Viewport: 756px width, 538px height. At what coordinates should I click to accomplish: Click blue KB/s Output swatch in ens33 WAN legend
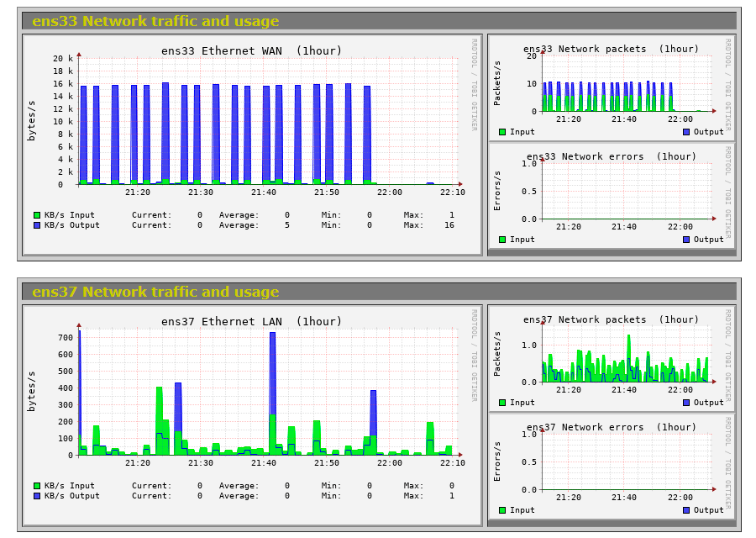(x=37, y=225)
